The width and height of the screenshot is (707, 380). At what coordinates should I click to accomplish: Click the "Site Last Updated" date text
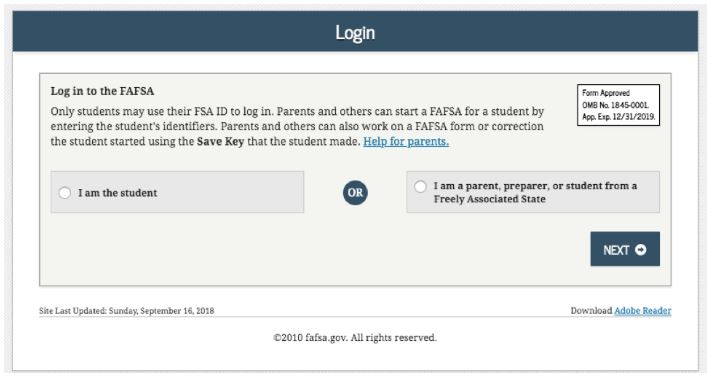[127, 311]
